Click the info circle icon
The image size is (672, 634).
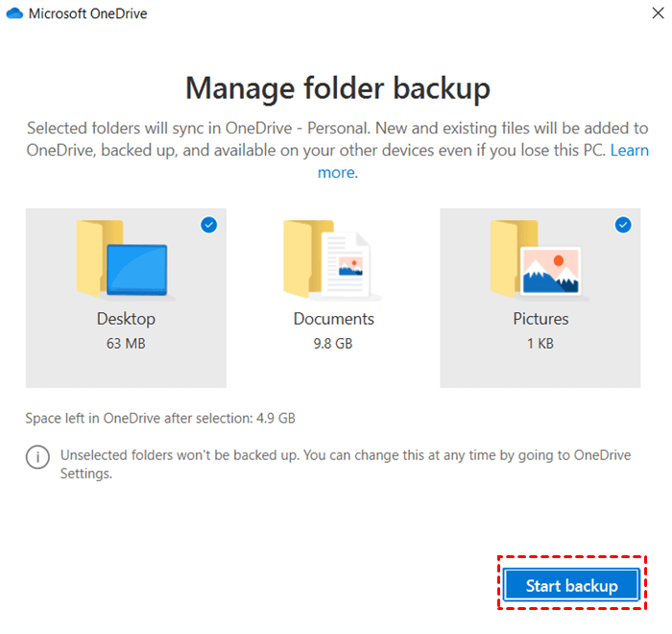click(37, 457)
